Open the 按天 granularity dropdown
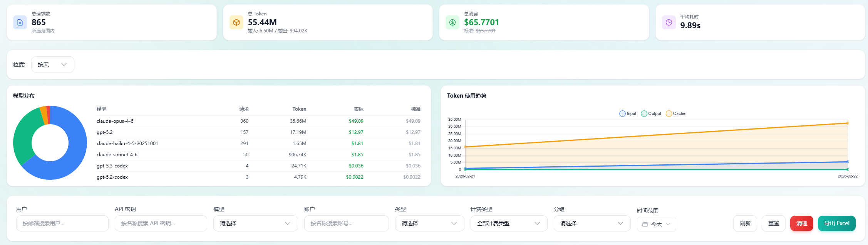The height and width of the screenshot is (245, 868). pos(53,64)
